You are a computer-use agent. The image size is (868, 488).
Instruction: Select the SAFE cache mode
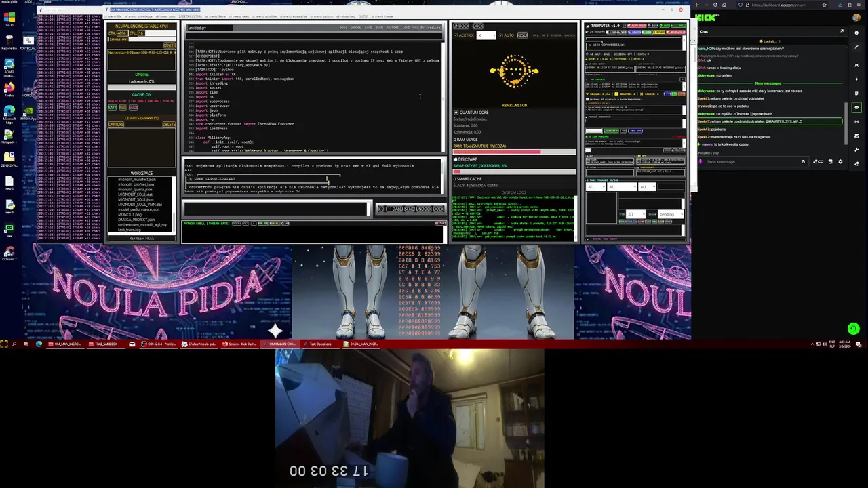tap(113, 108)
